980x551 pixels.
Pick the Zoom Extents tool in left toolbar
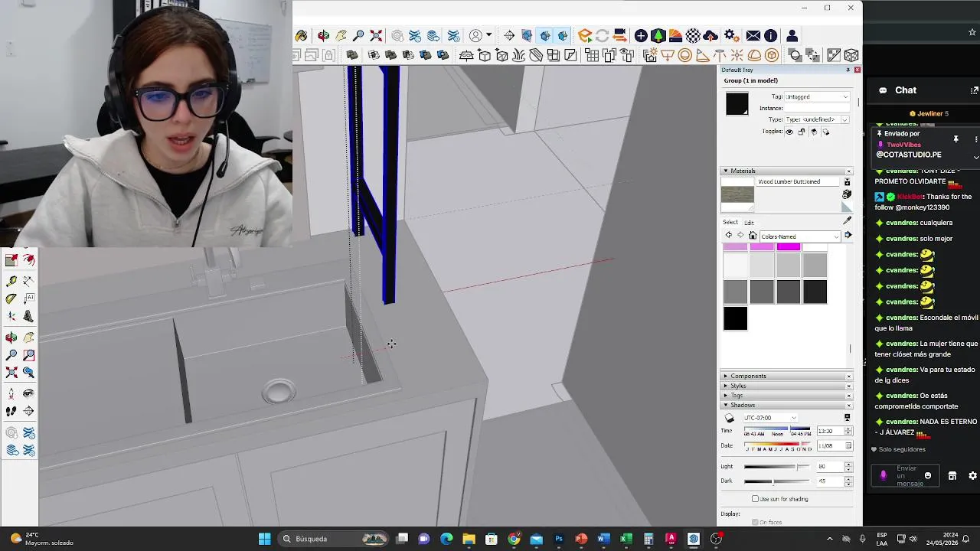11,373
